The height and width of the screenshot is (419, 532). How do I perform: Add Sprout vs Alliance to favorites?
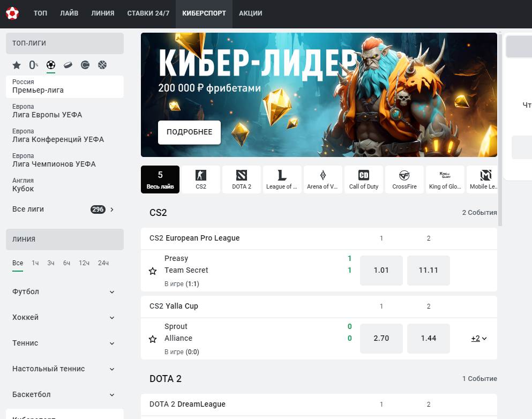[x=153, y=339]
